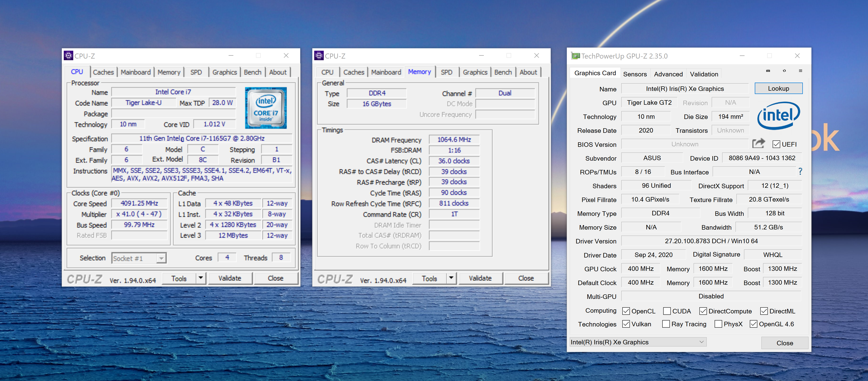Open Graphics tab in left CPU-Z window
868x381 pixels.
point(224,72)
